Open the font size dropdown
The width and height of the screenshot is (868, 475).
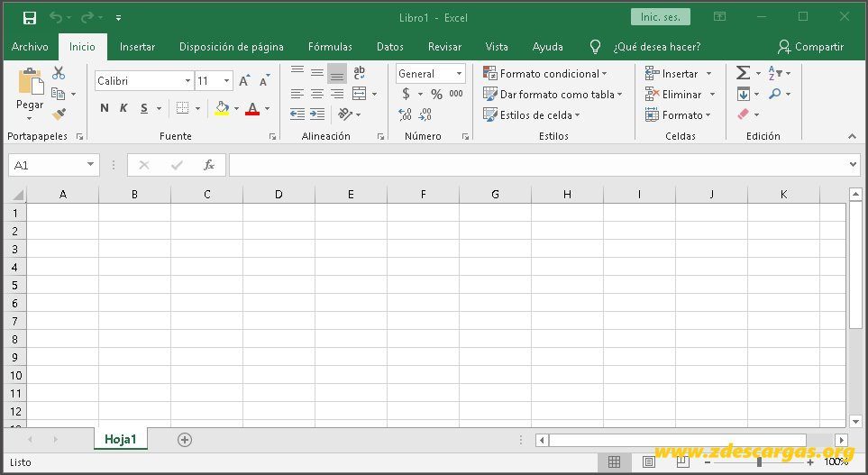(x=226, y=81)
